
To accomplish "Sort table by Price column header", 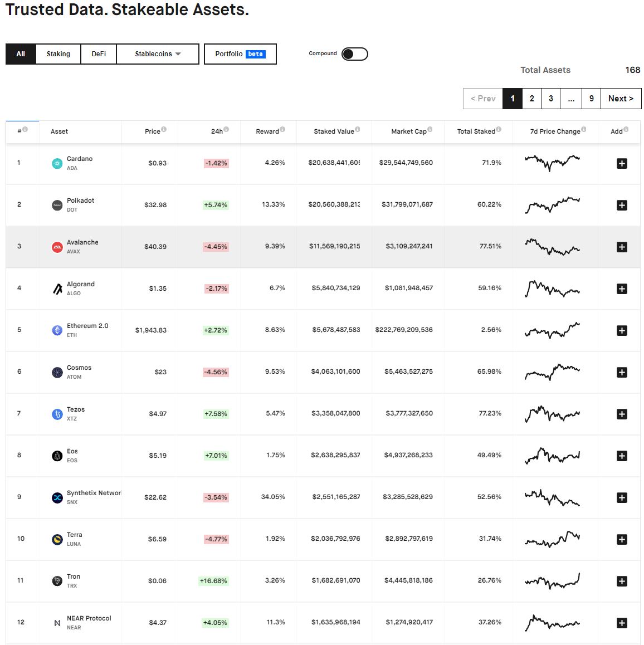I will click(152, 131).
